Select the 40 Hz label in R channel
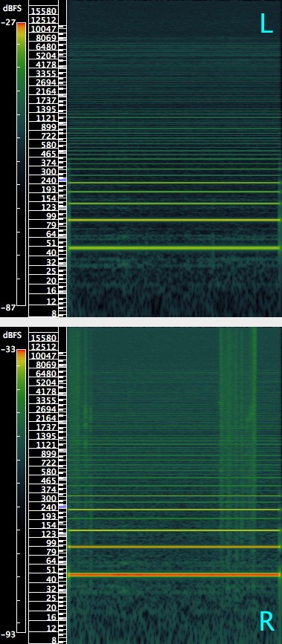The height and width of the screenshot is (644, 282). coord(51,579)
